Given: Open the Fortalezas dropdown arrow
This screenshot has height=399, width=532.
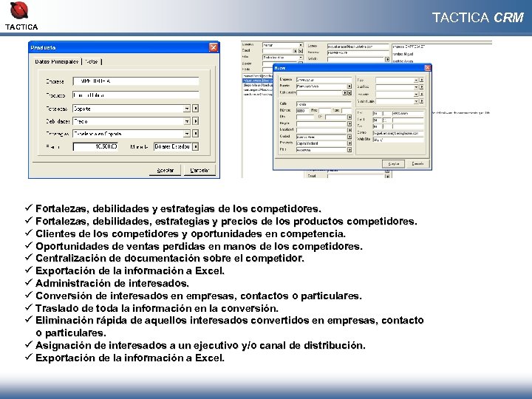Looking at the screenshot, I should [x=187, y=109].
